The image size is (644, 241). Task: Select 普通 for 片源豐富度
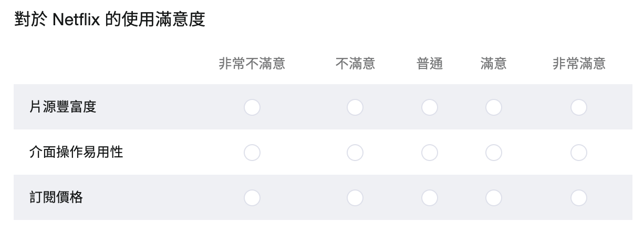430,107
